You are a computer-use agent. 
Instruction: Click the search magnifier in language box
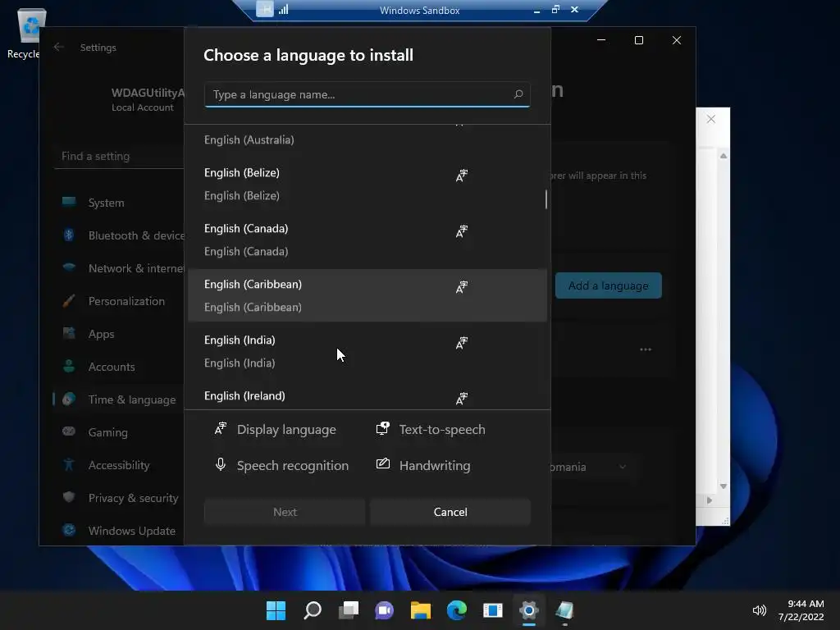518,94
